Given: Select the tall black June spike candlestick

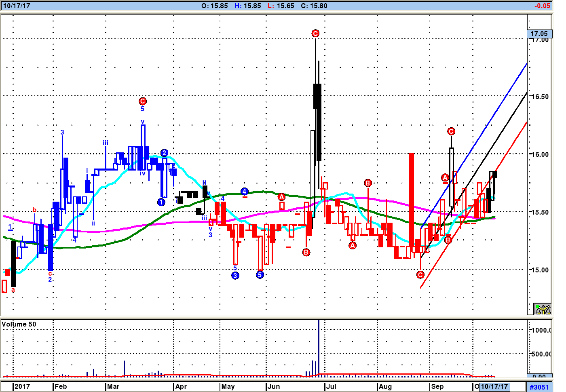Looking at the screenshot, I should pos(317,121).
